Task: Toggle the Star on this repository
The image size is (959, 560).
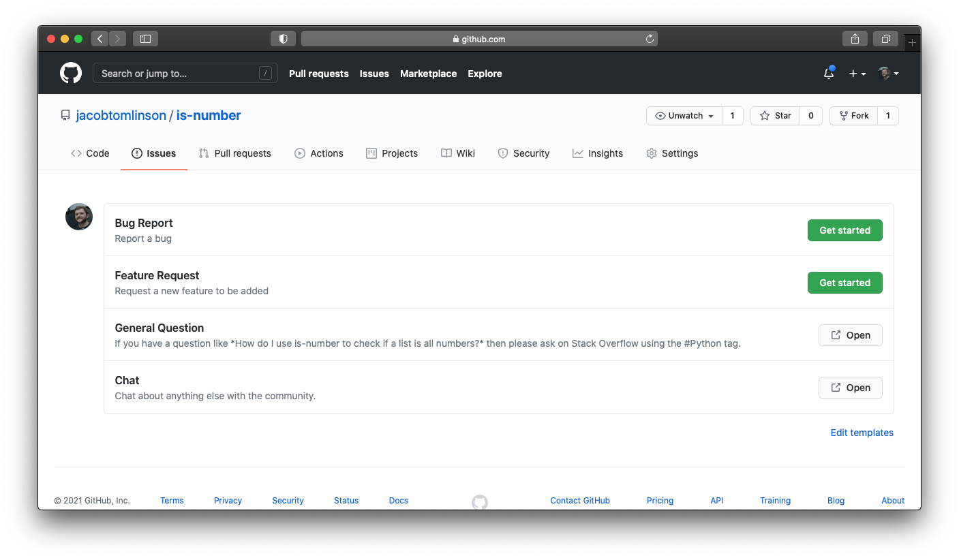Action: [x=775, y=115]
